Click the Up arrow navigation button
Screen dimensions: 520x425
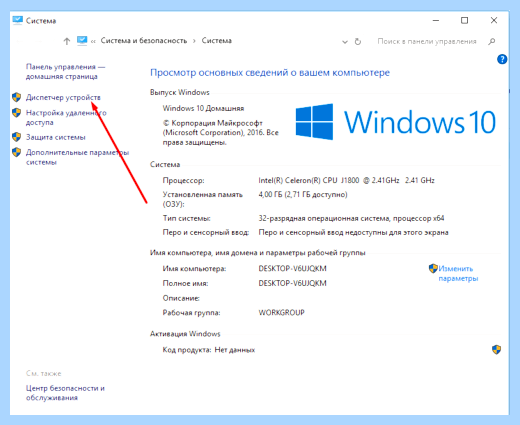point(67,41)
